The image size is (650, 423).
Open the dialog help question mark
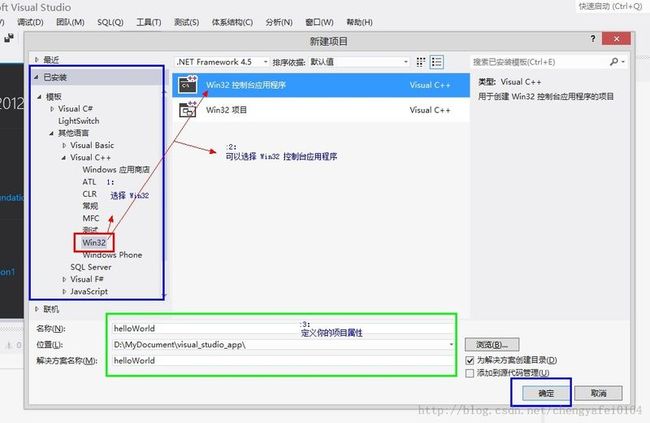coord(593,39)
